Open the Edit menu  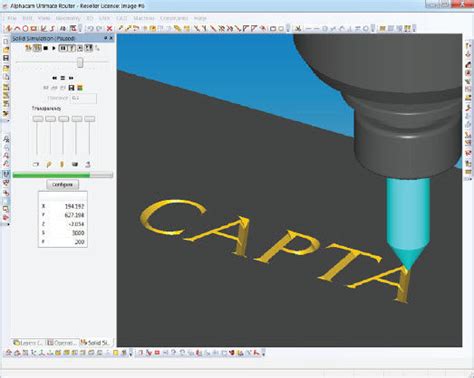pos(27,18)
